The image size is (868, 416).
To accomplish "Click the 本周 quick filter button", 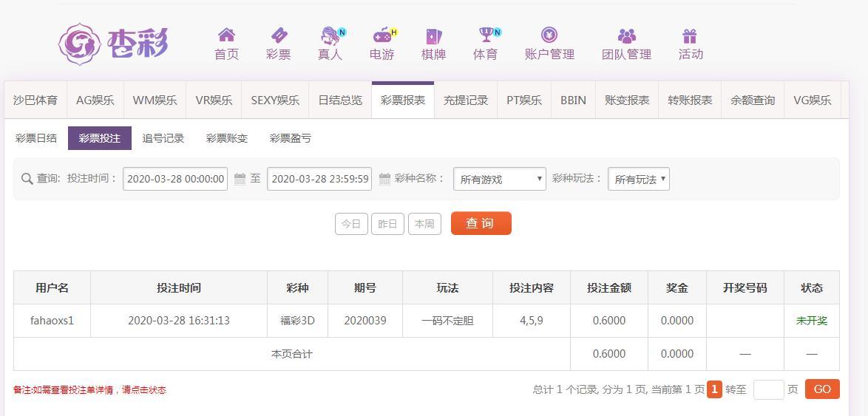I will click(x=424, y=224).
